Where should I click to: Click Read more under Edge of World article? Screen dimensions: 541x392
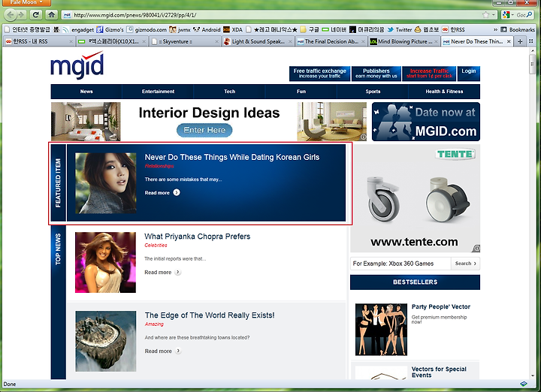pos(162,351)
